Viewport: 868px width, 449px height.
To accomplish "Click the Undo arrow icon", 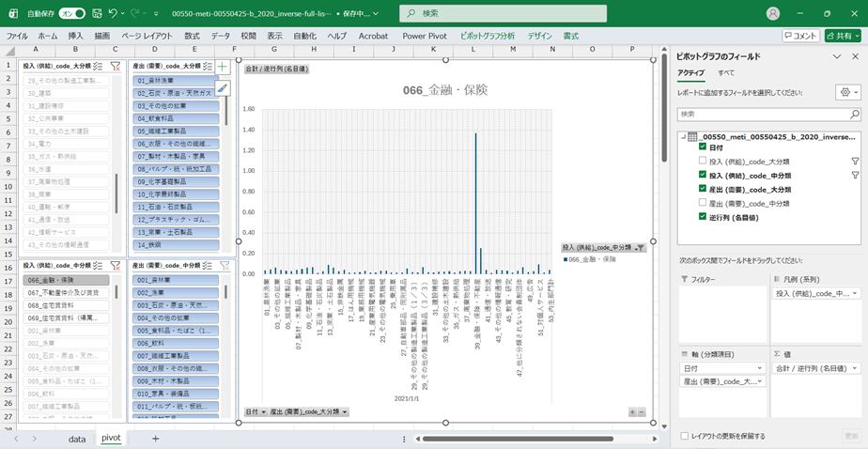I will tap(113, 13).
